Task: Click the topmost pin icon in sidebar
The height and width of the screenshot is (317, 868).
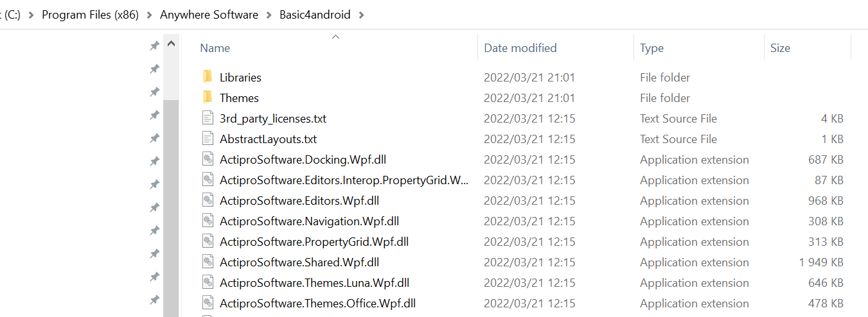Action: (154, 46)
